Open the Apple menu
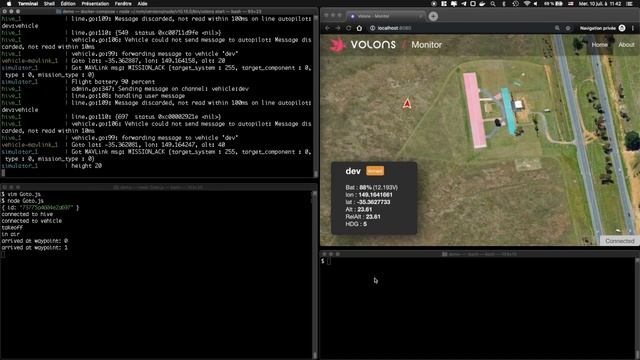 click(x=9, y=4)
